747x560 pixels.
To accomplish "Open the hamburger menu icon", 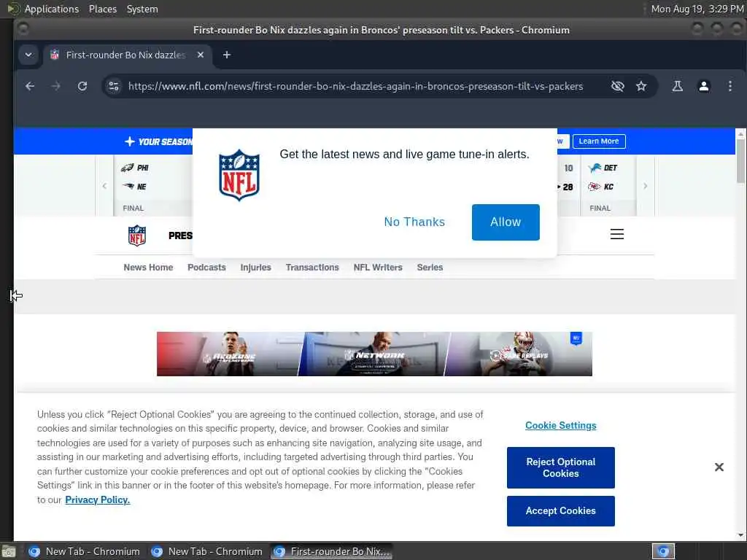I will tap(617, 234).
